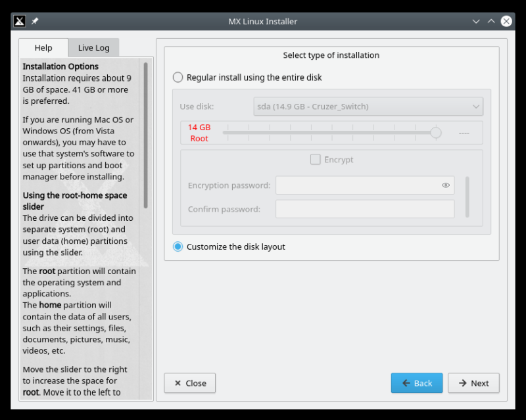Click the Close button at bottom
The width and height of the screenshot is (526, 420).
click(189, 383)
